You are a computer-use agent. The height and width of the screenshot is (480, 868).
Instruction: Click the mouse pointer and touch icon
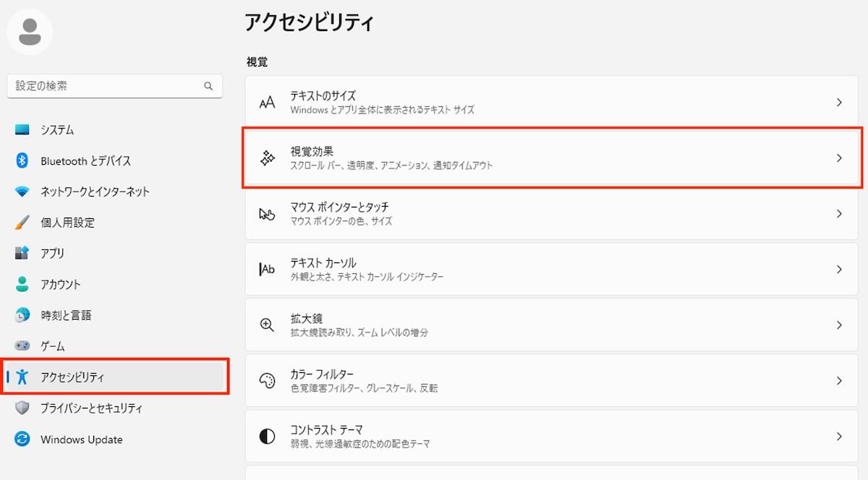tap(267, 213)
